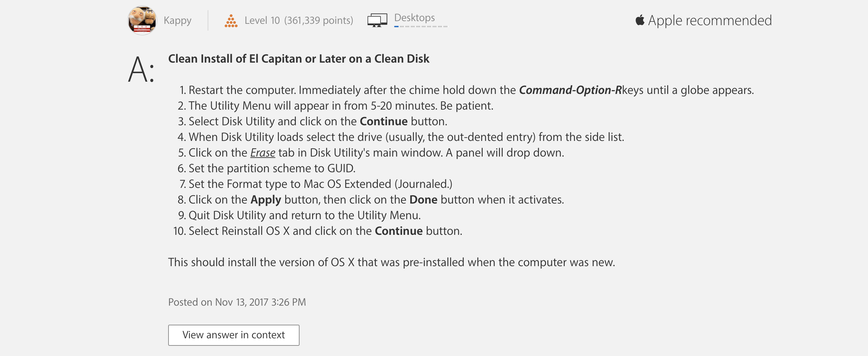Click the bold Done word
The image size is (868, 356).
pos(423,200)
